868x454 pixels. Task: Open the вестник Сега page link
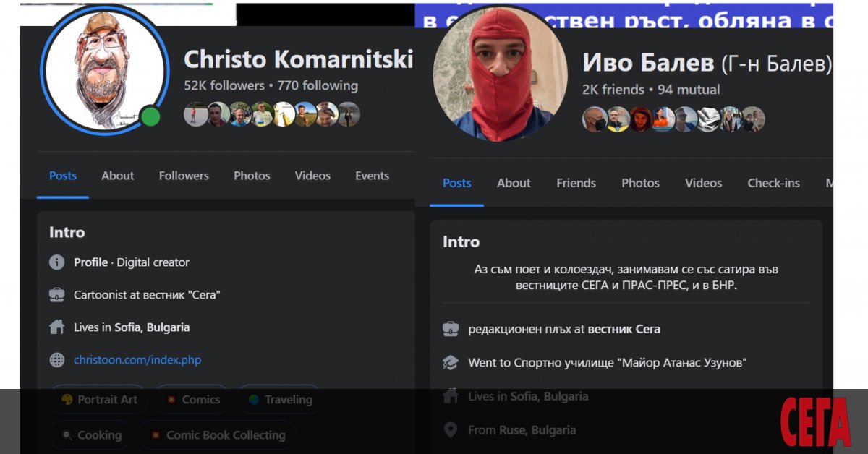624,329
